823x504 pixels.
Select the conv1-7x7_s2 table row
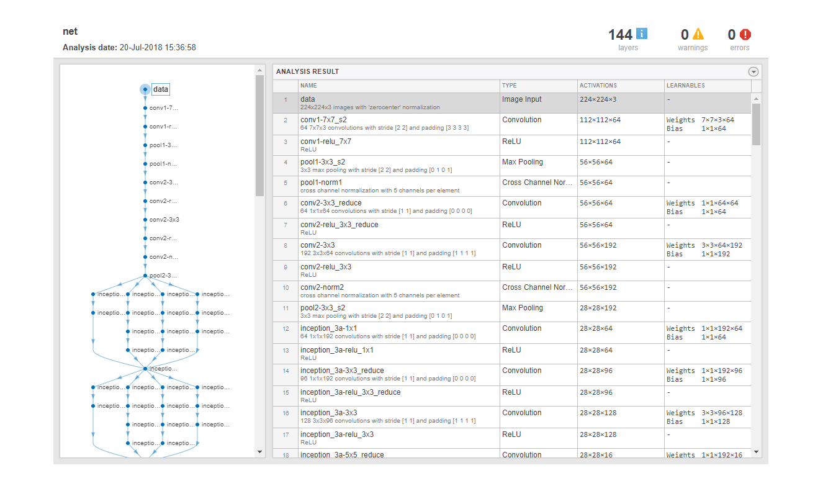pos(512,124)
